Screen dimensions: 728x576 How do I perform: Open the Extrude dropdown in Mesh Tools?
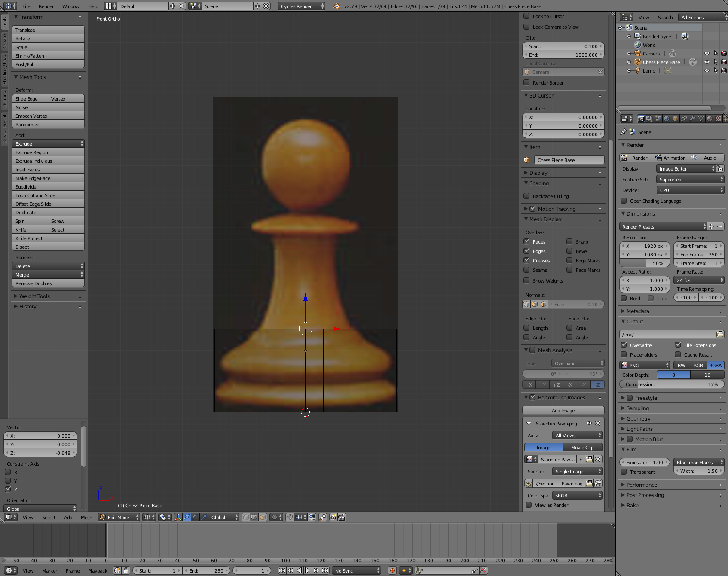coord(48,143)
